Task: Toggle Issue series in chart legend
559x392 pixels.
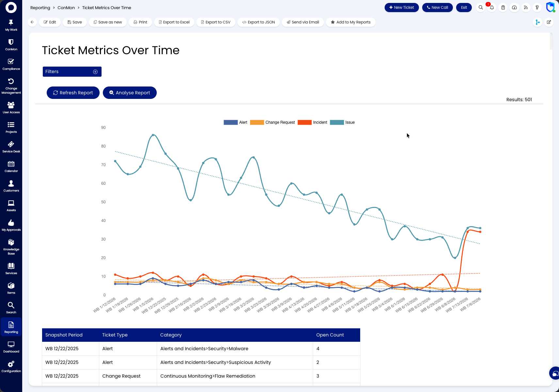Action: tap(343, 122)
